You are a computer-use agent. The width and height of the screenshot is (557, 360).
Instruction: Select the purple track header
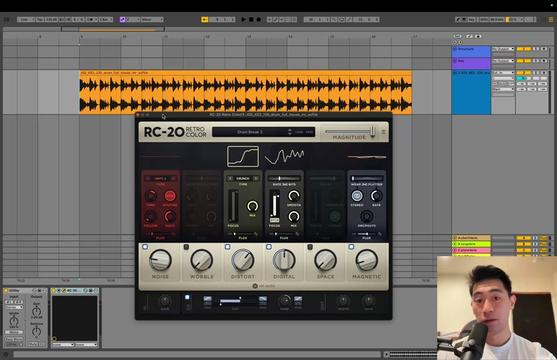tap(471, 63)
